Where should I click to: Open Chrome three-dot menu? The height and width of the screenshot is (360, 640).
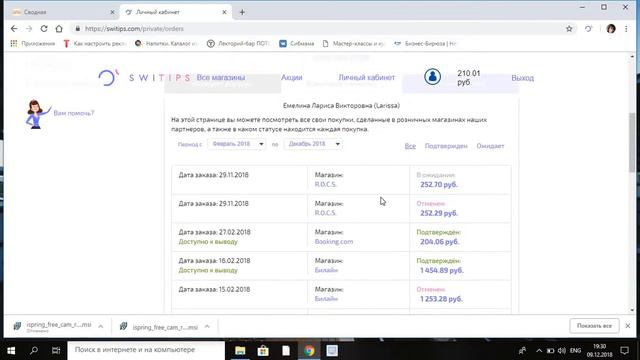point(626,29)
